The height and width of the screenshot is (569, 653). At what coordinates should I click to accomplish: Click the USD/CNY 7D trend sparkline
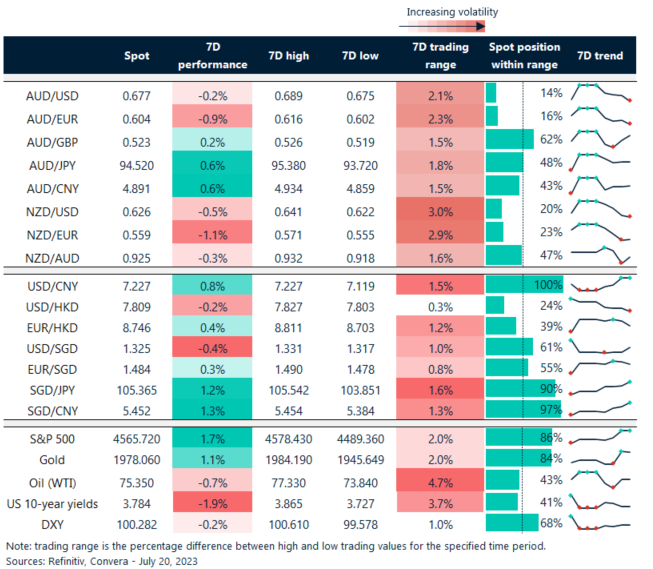point(601,285)
